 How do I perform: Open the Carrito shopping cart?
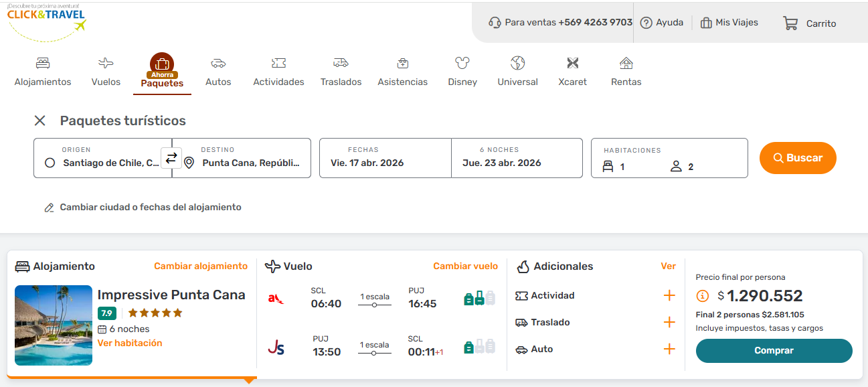[810, 23]
